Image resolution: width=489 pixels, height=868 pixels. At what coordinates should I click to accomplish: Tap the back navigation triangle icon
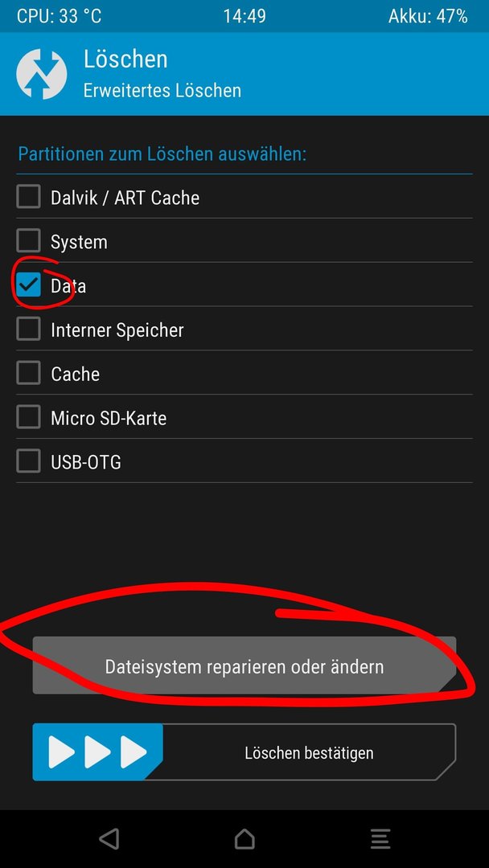tap(109, 838)
